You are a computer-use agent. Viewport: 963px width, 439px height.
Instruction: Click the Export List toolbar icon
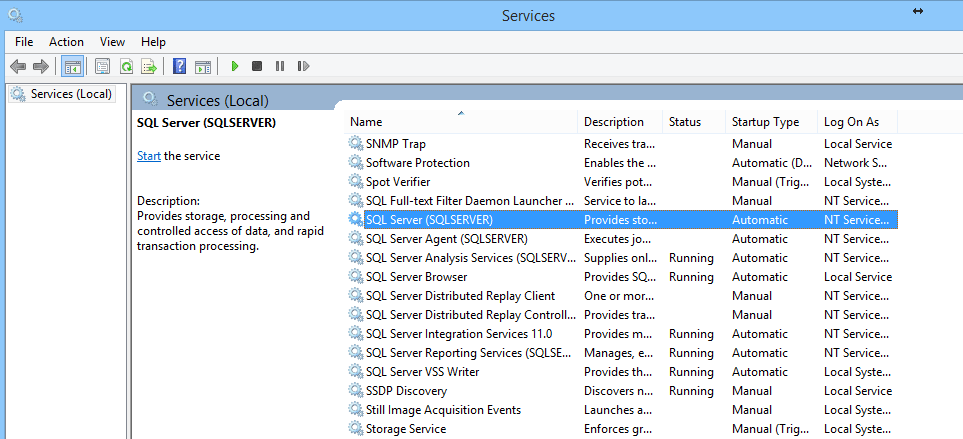pyautogui.click(x=149, y=66)
